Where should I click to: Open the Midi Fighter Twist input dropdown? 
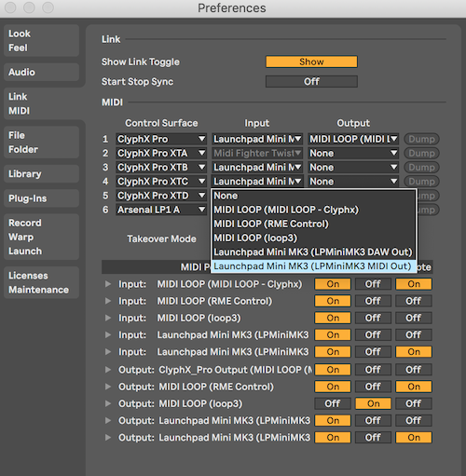pos(257,153)
